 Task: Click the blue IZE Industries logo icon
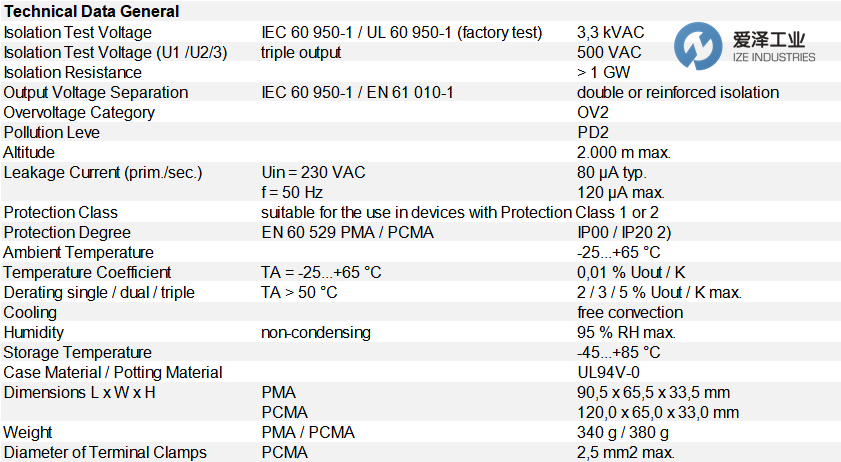697,45
